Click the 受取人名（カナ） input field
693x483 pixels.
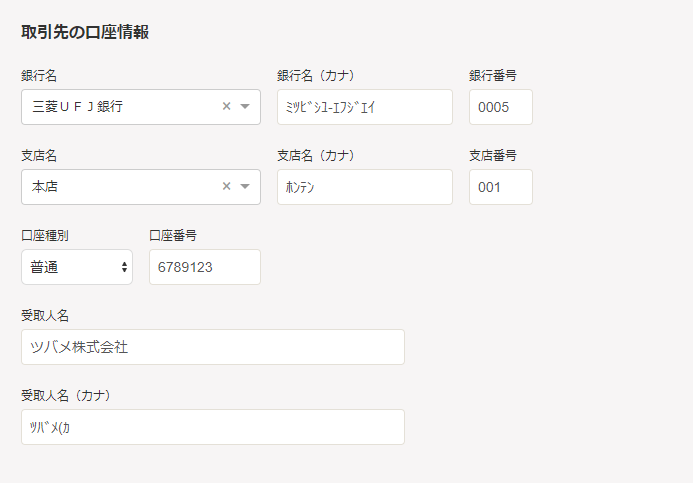213,427
